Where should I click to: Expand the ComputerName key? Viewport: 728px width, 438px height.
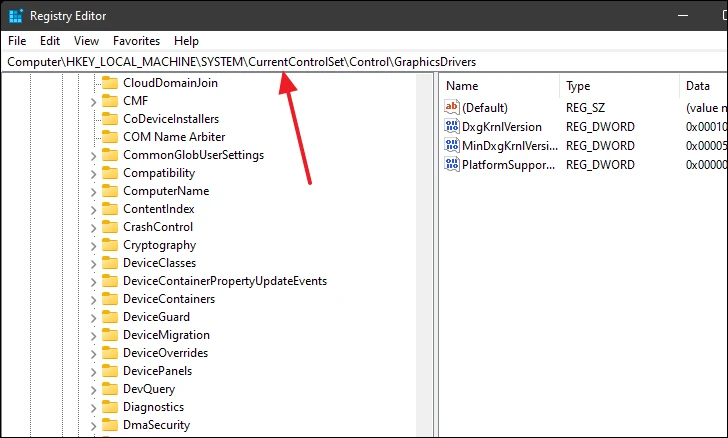click(93, 192)
